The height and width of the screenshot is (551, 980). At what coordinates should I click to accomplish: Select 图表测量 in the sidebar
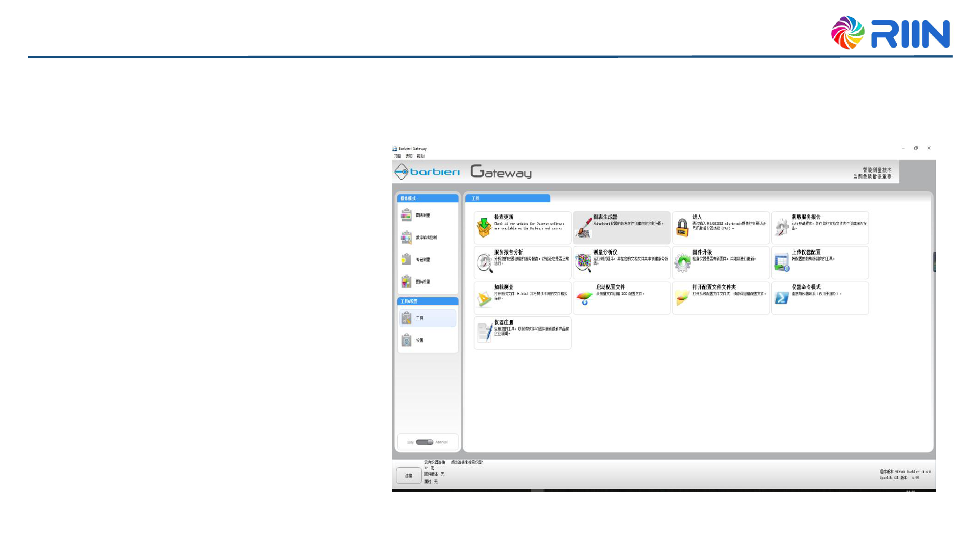click(x=423, y=216)
